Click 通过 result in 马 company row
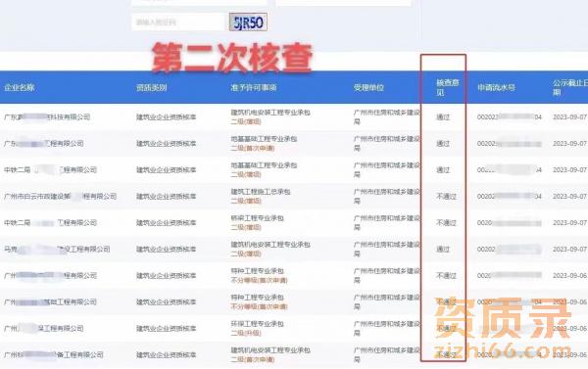The image size is (588, 369). click(443, 250)
